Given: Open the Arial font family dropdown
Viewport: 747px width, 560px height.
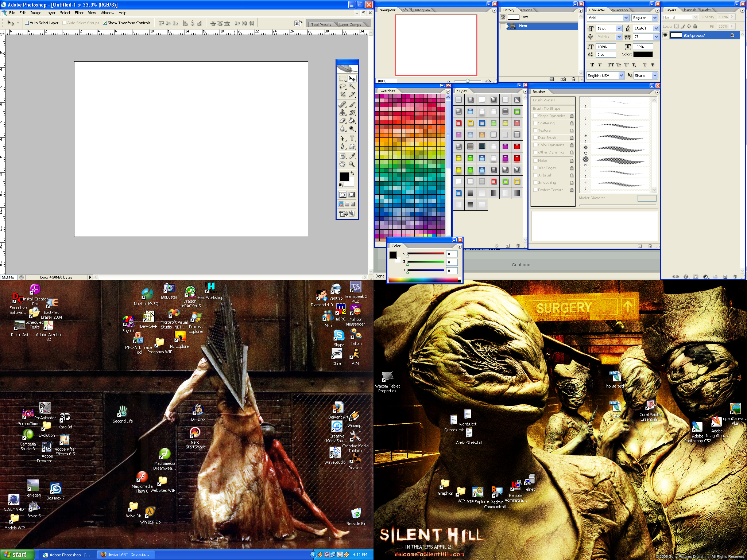Looking at the screenshot, I should [626, 17].
